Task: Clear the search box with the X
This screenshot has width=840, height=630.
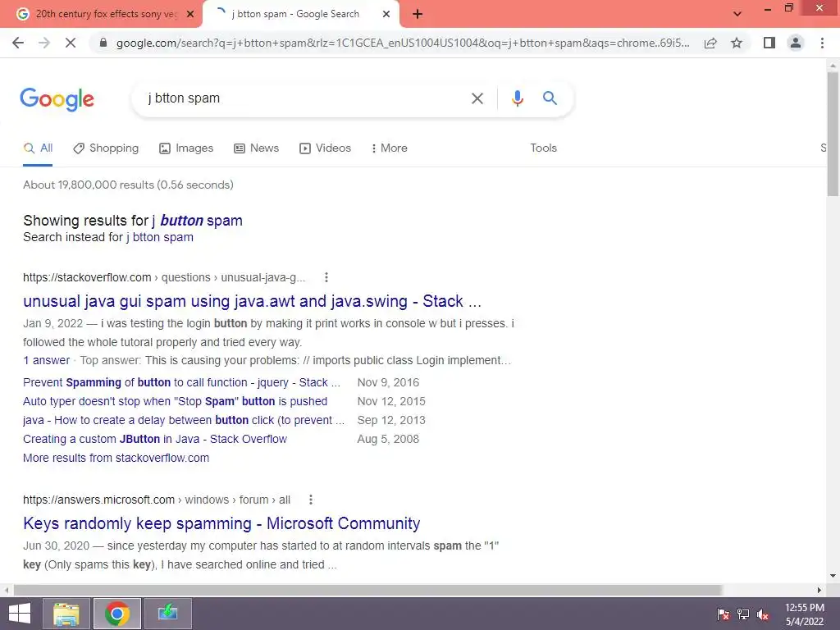Action: pos(477,98)
